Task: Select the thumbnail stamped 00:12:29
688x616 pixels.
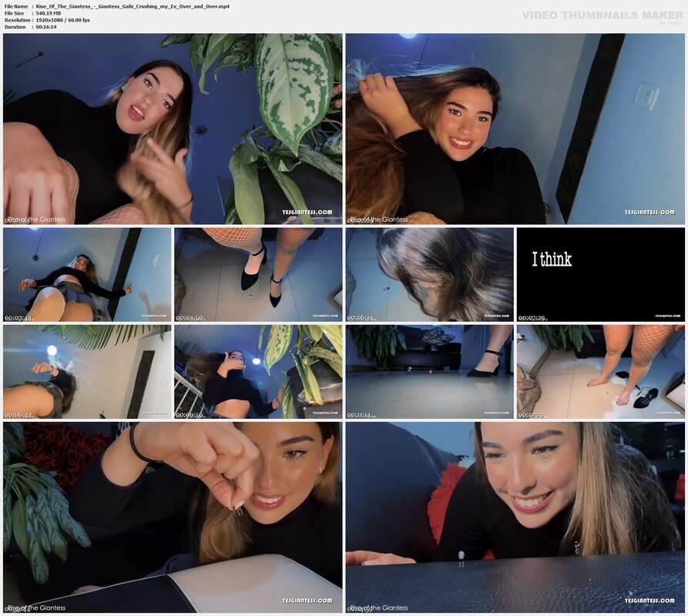Action: [601, 372]
